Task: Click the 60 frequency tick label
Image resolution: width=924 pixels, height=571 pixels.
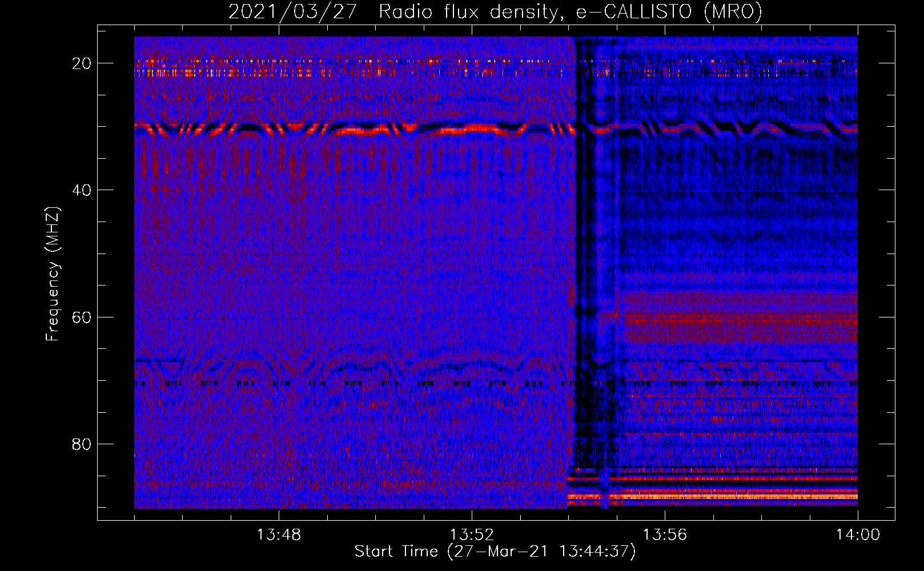Action: [82, 317]
